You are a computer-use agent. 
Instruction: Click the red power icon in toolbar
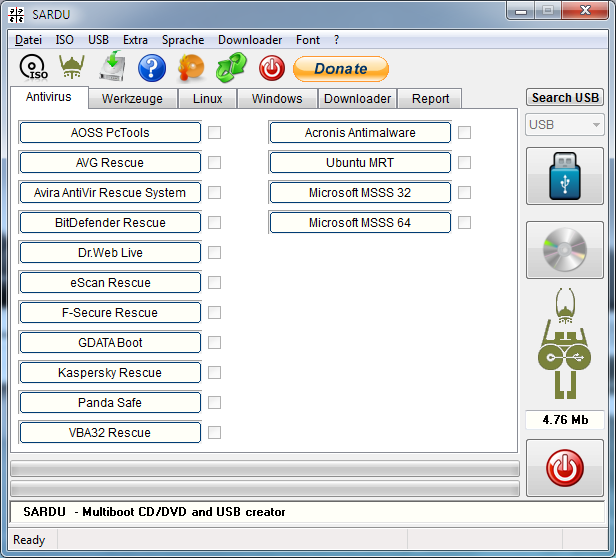271,68
